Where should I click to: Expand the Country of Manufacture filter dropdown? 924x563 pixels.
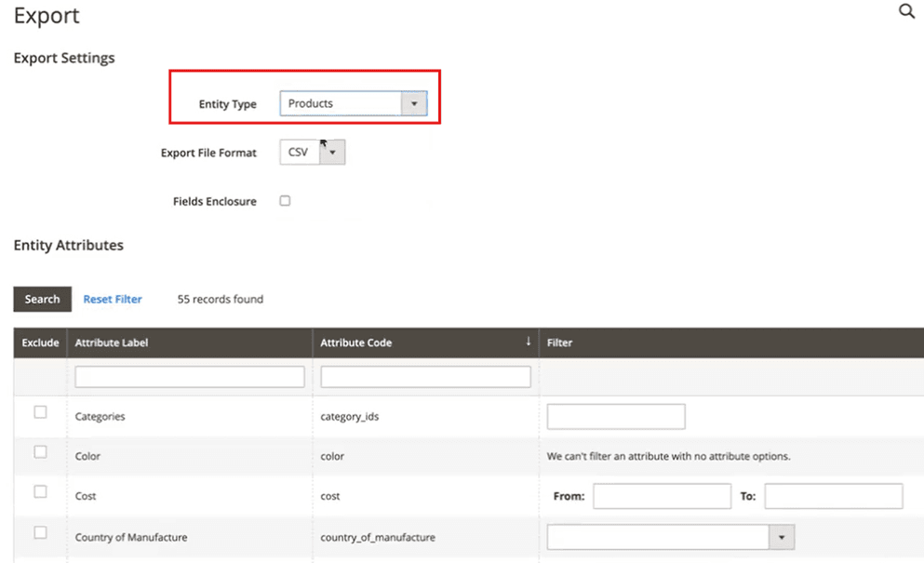point(671,537)
